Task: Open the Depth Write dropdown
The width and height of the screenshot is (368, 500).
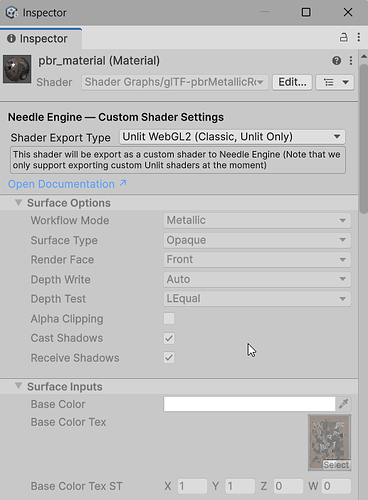Action: (x=257, y=279)
